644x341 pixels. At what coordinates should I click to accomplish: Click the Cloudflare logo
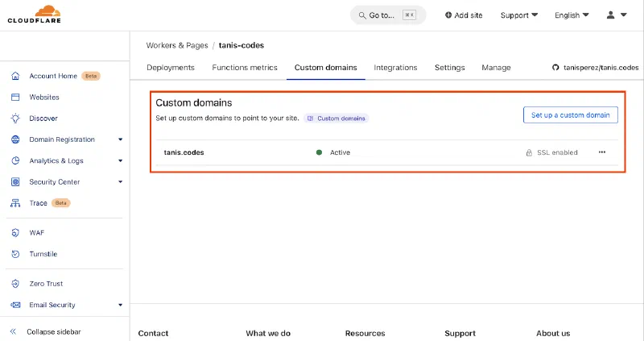coord(34,15)
